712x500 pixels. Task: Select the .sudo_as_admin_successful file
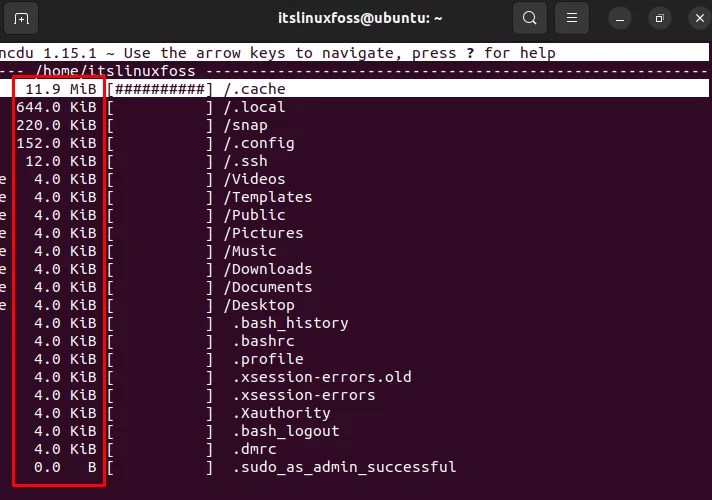344,467
